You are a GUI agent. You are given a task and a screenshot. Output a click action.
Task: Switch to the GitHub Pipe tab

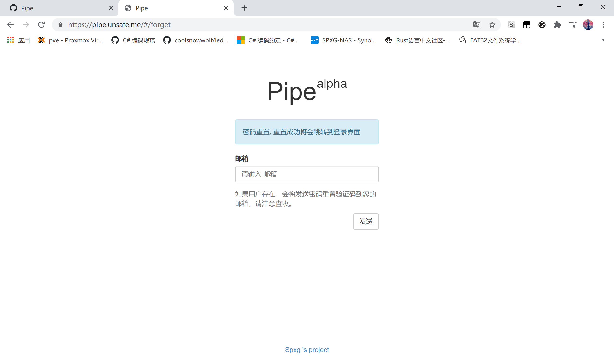click(x=59, y=8)
